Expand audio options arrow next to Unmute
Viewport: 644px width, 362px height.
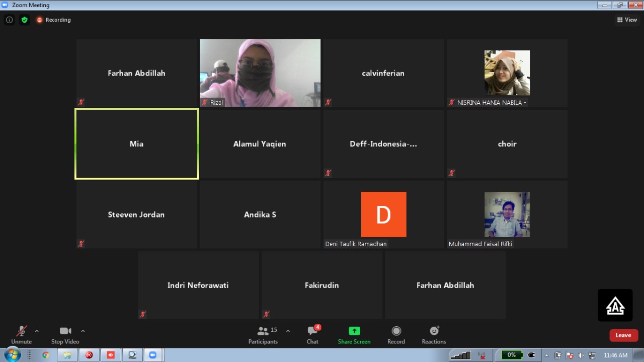37,331
